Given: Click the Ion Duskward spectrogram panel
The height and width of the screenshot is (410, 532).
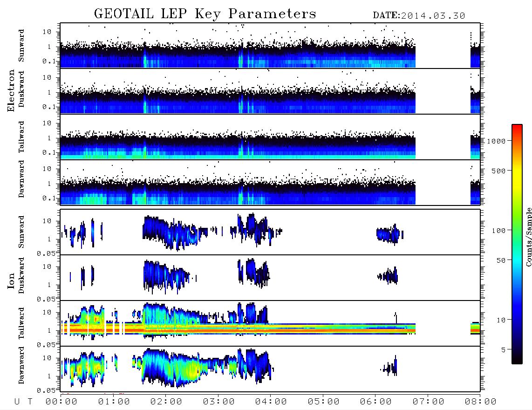Looking at the screenshot, I should [270, 278].
